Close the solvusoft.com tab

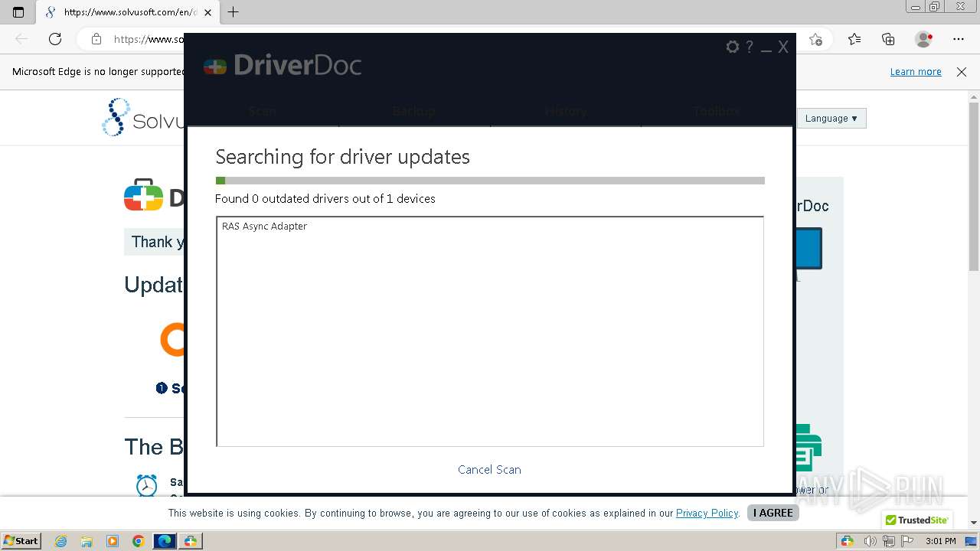207,12
